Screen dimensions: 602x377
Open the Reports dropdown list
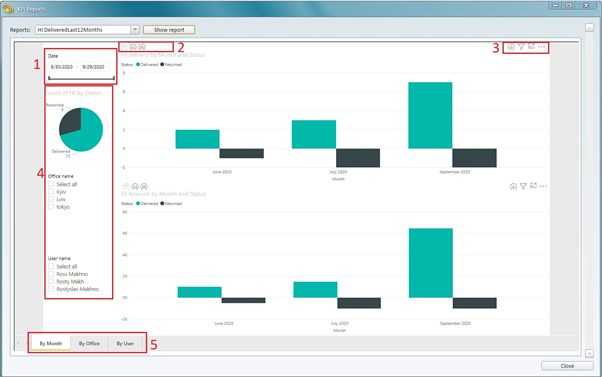[x=135, y=30]
